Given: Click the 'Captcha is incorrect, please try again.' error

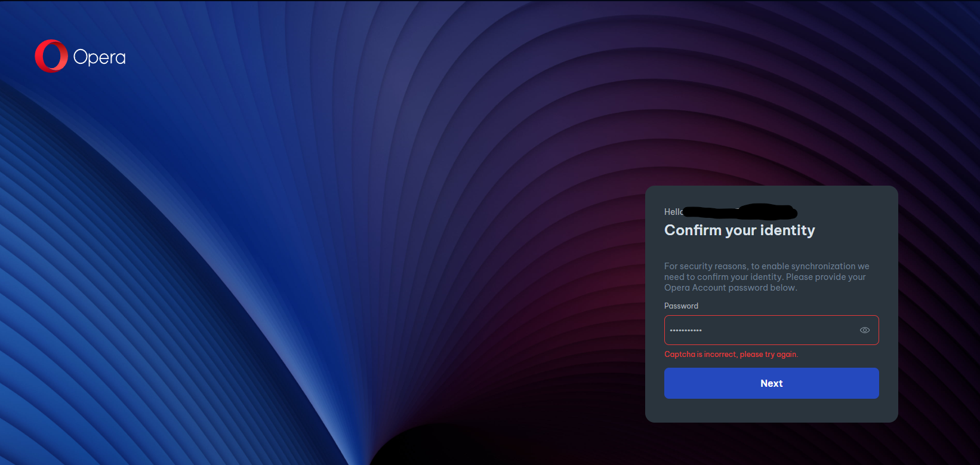Looking at the screenshot, I should pyautogui.click(x=731, y=354).
